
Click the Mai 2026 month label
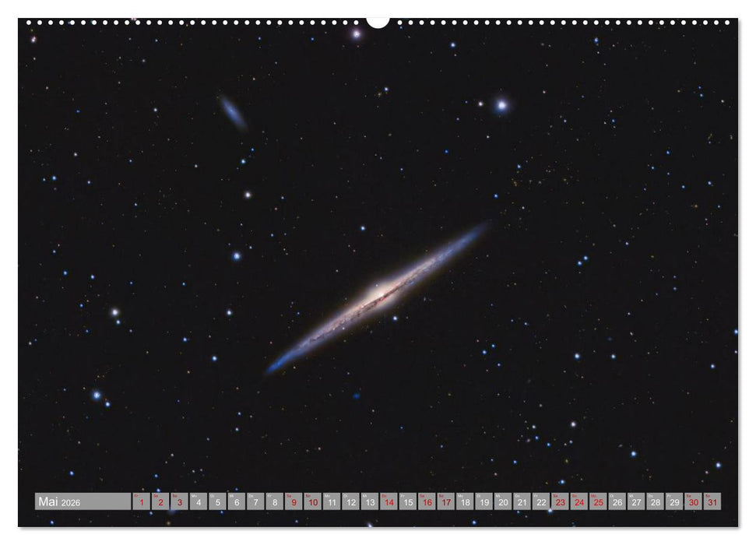pyautogui.click(x=59, y=502)
